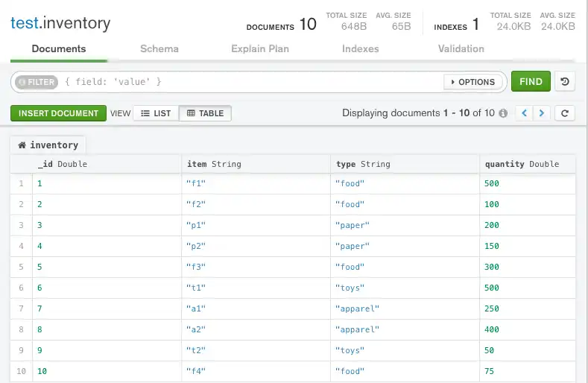Open the Explain Plan tab
This screenshot has height=383, width=588.
tap(260, 49)
